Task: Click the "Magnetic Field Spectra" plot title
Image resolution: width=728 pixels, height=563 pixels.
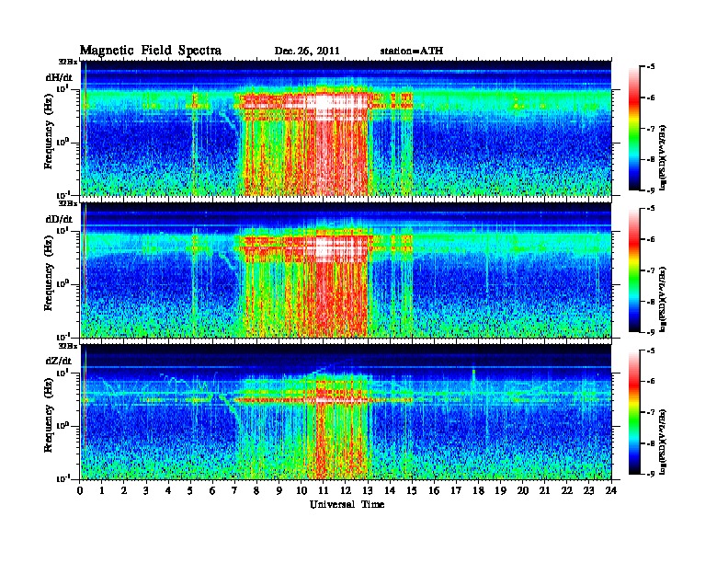Action: coord(151,51)
